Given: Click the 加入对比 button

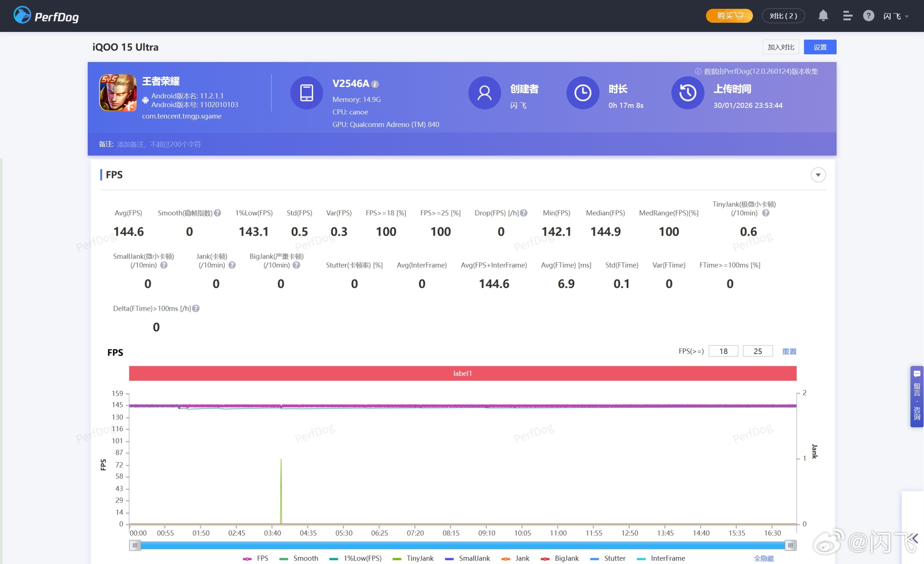Looking at the screenshot, I should 780,47.
